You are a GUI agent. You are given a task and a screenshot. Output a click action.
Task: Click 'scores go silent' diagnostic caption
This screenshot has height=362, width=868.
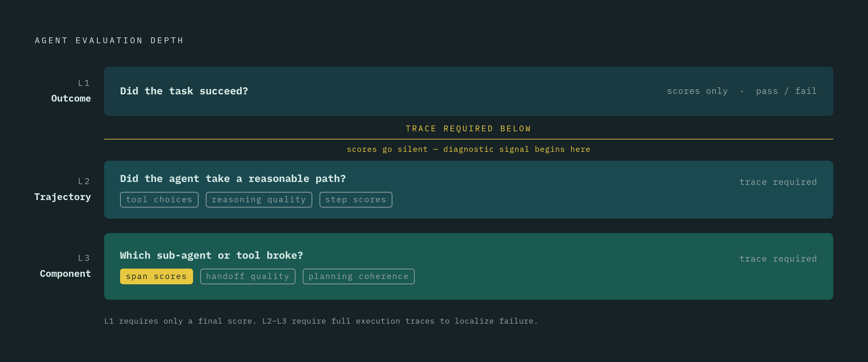click(468, 149)
